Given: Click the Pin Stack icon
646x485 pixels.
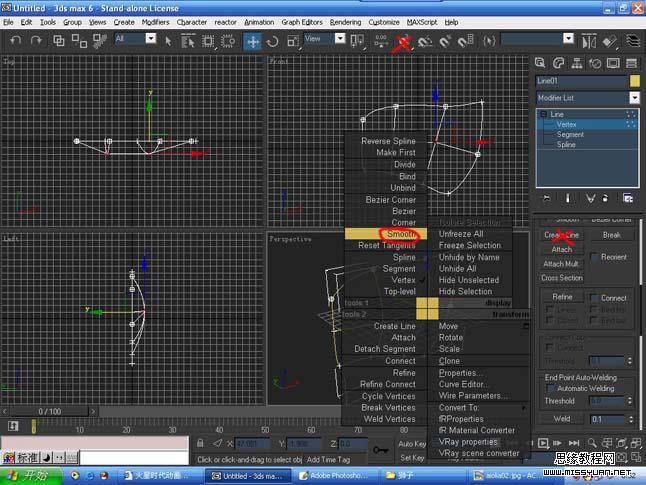Looking at the screenshot, I should pyautogui.click(x=547, y=198).
